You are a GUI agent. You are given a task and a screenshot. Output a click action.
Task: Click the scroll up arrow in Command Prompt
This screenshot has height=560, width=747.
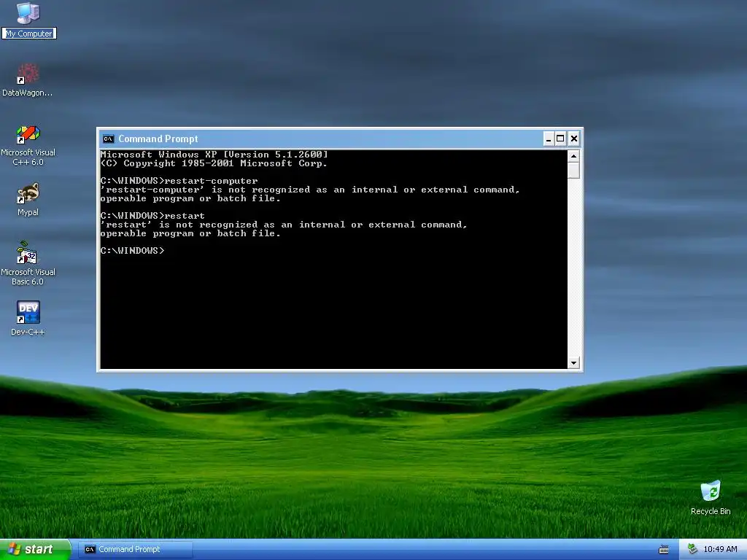point(573,156)
